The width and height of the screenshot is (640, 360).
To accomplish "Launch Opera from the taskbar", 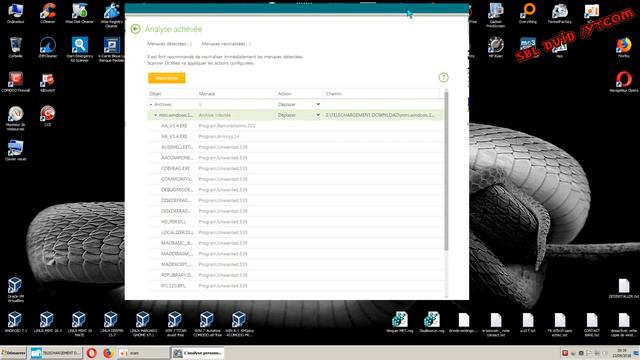I will click(x=91, y=353).
